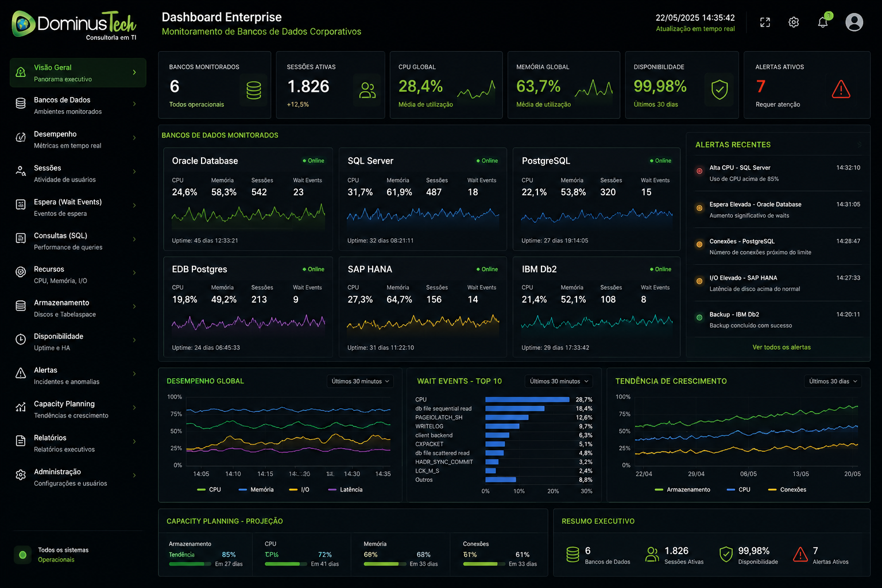Open PostgreSQL card

(x=597, y=199)
